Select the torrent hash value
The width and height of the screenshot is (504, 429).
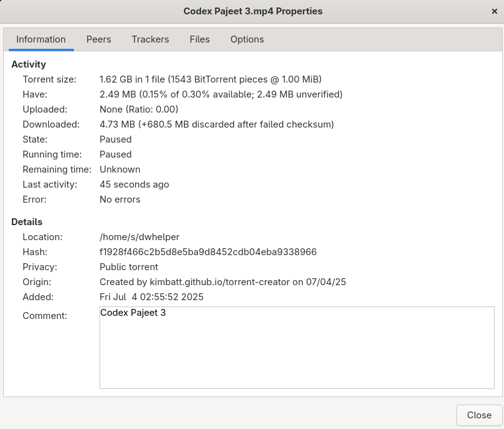pyautogui.click(x=208, y=252)
